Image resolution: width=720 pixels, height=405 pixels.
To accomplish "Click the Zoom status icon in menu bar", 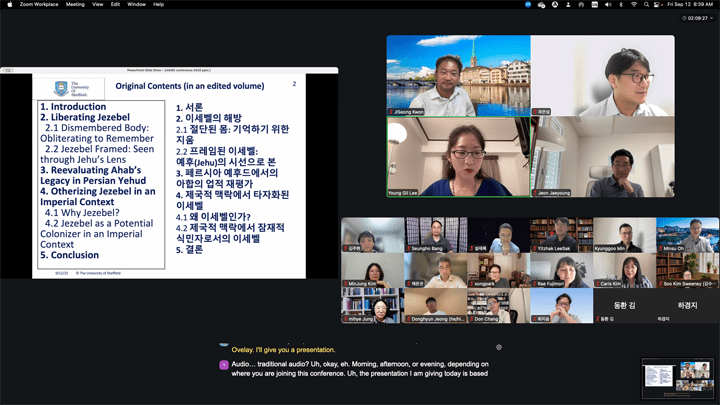I will click(x=528, y=4).
